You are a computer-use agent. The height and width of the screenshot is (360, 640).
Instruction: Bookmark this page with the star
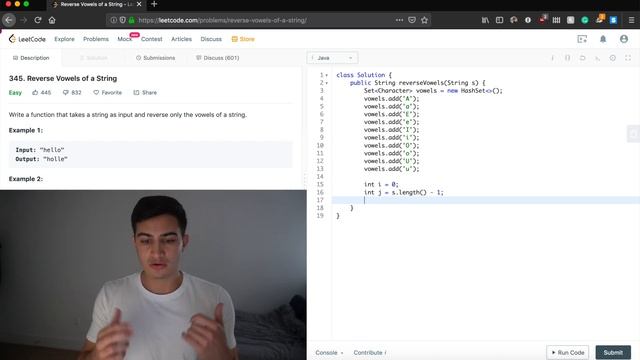pyautogui.click(x=424, y=20)
